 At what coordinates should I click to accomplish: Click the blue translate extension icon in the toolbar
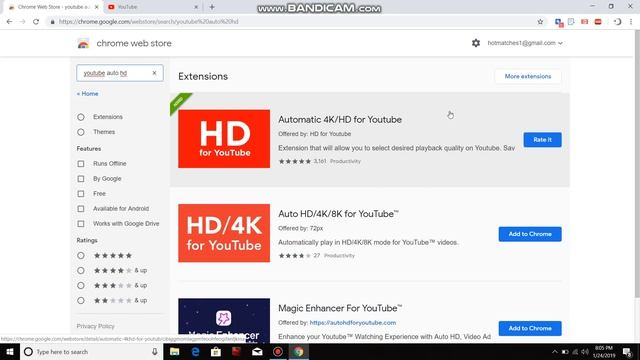(559, 22)
